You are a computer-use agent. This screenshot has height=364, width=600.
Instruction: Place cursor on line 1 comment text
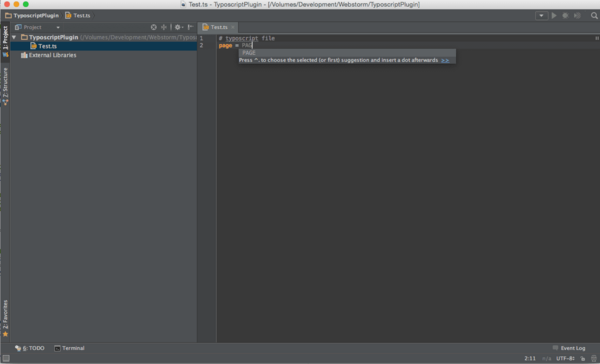click(247, 38)
